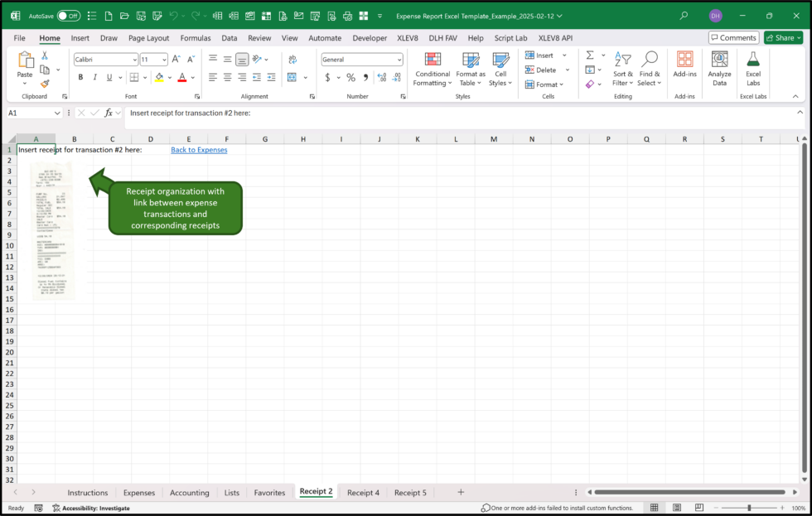Screen dimensions: 812x516
Task: Open Conditional Formatting options
Action: (x=432, y=70)
